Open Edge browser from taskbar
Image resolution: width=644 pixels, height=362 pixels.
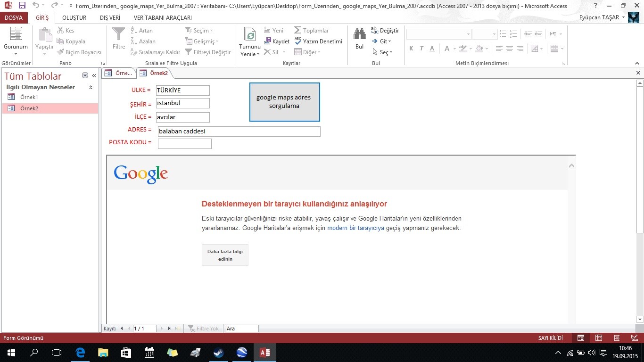pyautogui.click(x=80, y=353)
